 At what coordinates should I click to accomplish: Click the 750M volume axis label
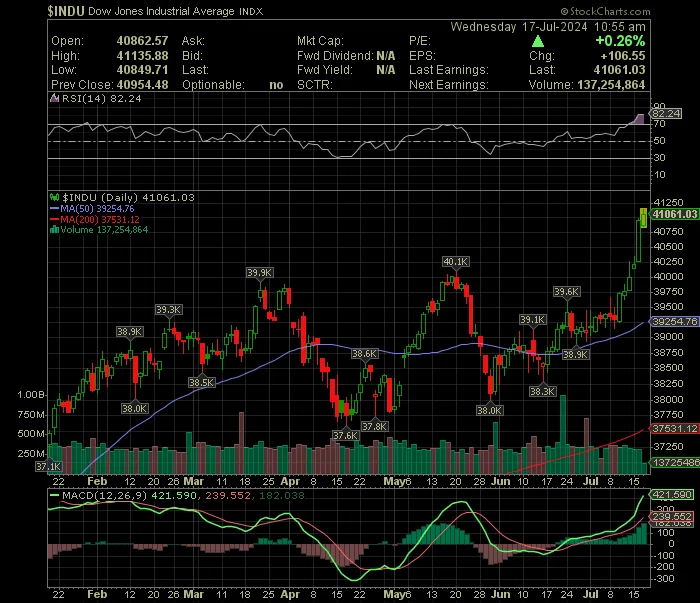31,415
